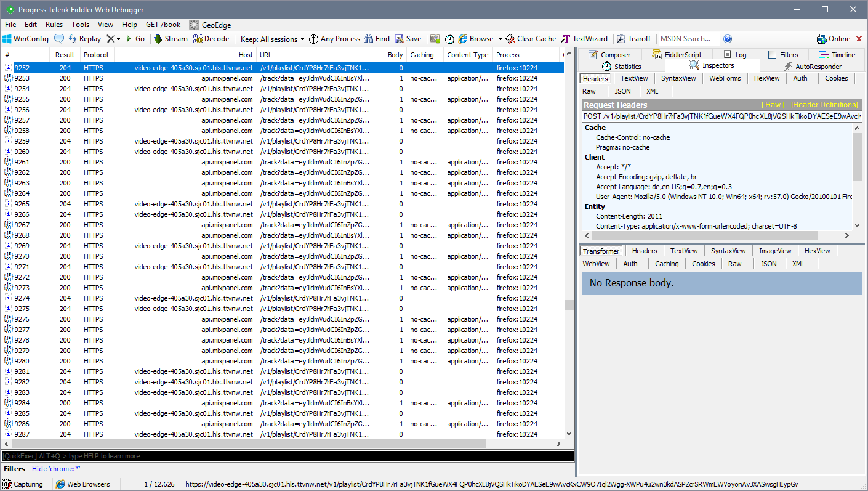Viewport: 868px width, 491px height.
Task: Toggle Stream mode in the toolbar
Action: coord(171,39)
